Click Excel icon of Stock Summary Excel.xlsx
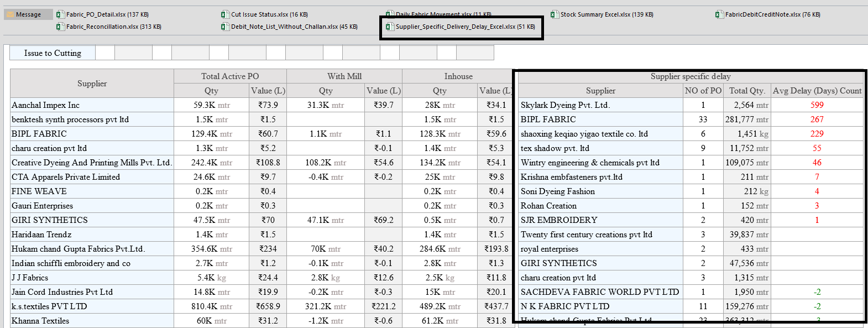Viewport: 868px width, 328px height. (x=555, y=14)
